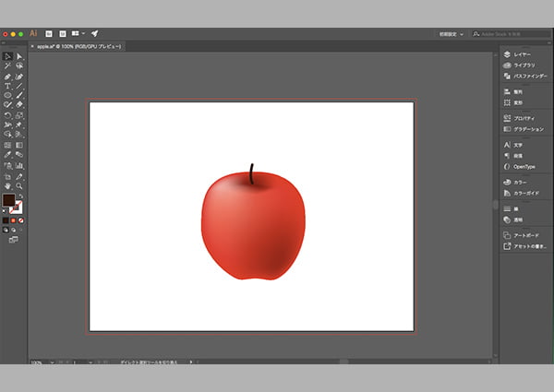Select the Hand tool
554x392 pixels.
point(7,185)
